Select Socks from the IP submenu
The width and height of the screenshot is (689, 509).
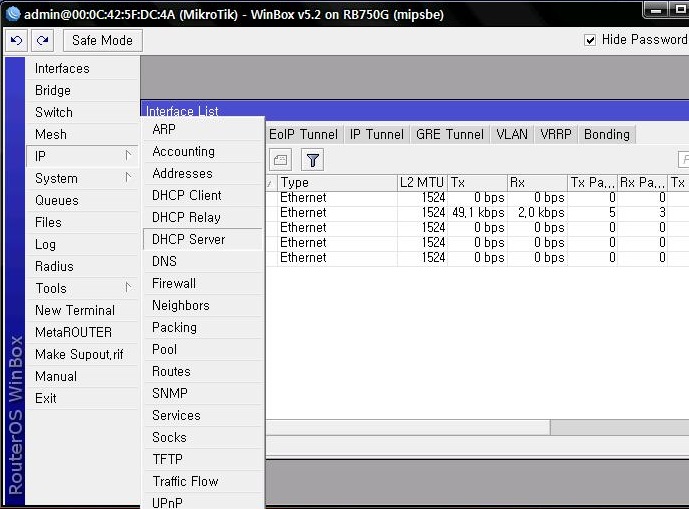203,437
